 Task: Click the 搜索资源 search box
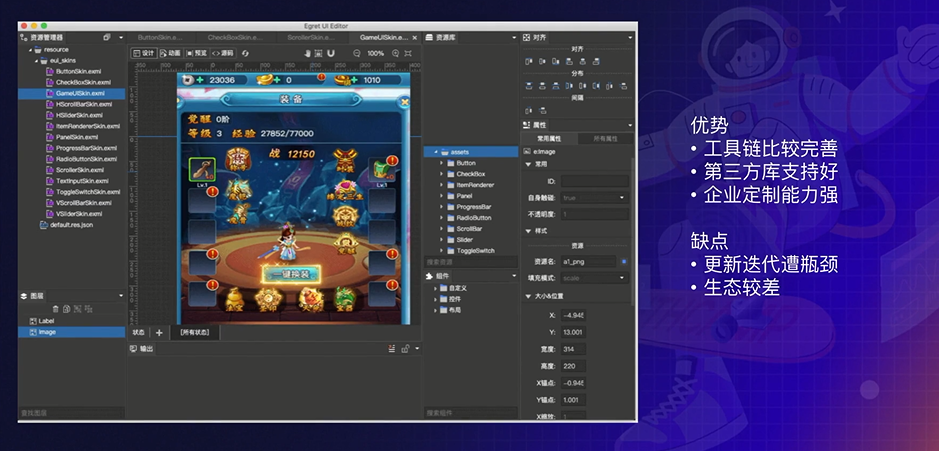(x=471, y=262)
